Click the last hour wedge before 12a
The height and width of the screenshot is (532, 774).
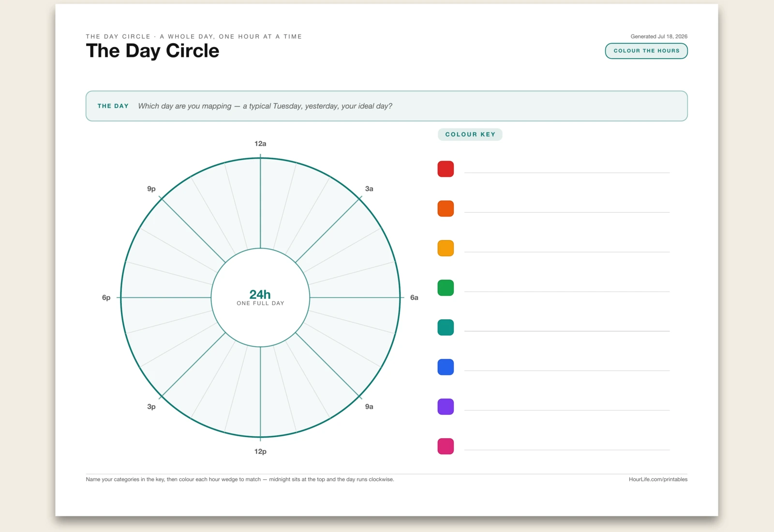(248, 204)
